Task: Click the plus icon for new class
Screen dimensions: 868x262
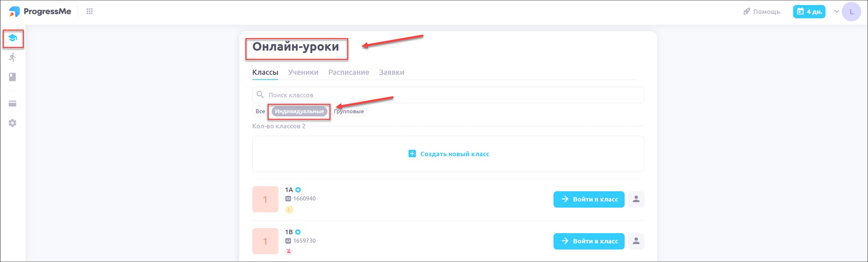Action: [x=412, y=153]
